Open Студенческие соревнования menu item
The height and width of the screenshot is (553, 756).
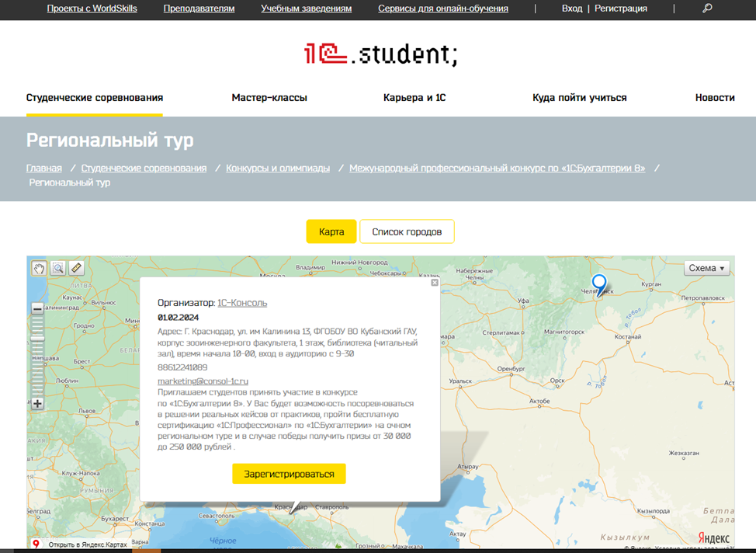point(95,98)
